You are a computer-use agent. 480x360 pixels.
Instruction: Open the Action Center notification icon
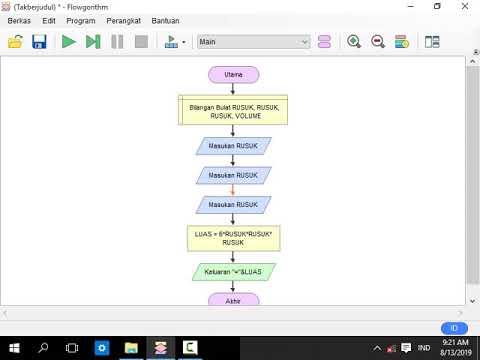click(x=406, y=348)
